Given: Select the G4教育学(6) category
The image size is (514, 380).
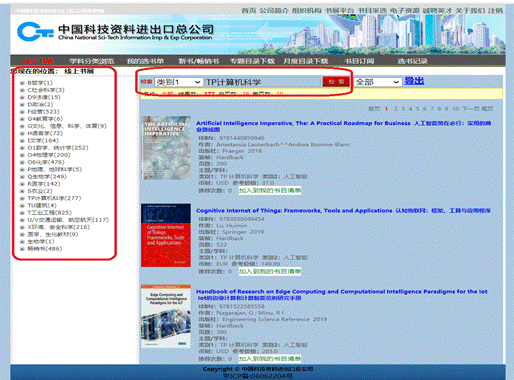Looking at the screenshot, I should [45, 119].
